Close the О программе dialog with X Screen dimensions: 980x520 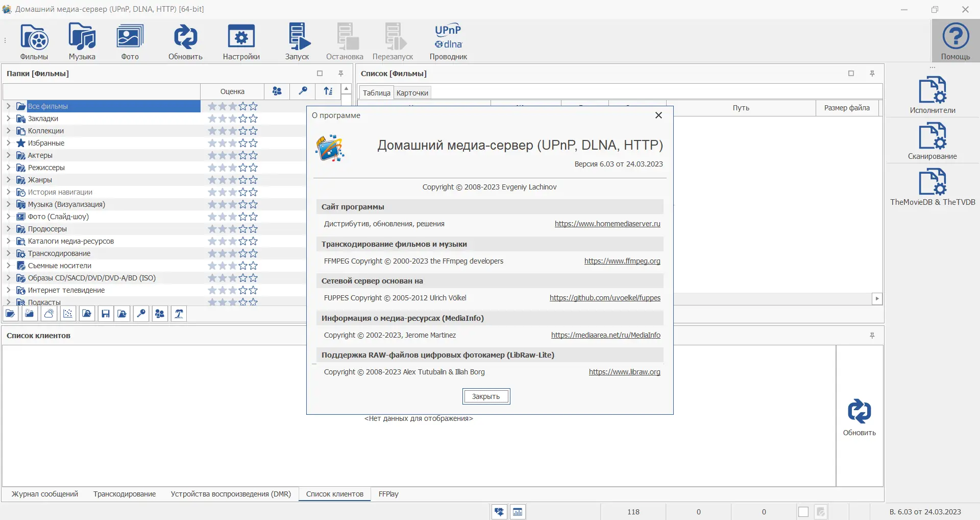pyautogui.click(x=658, y=115)
